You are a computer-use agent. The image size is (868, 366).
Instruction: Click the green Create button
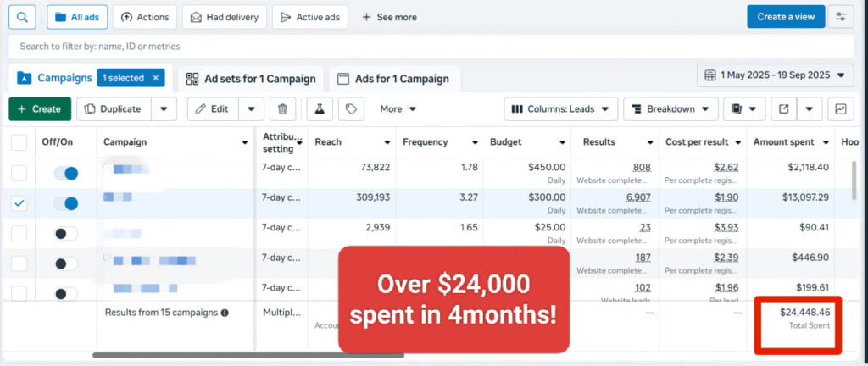coord(40,108)
